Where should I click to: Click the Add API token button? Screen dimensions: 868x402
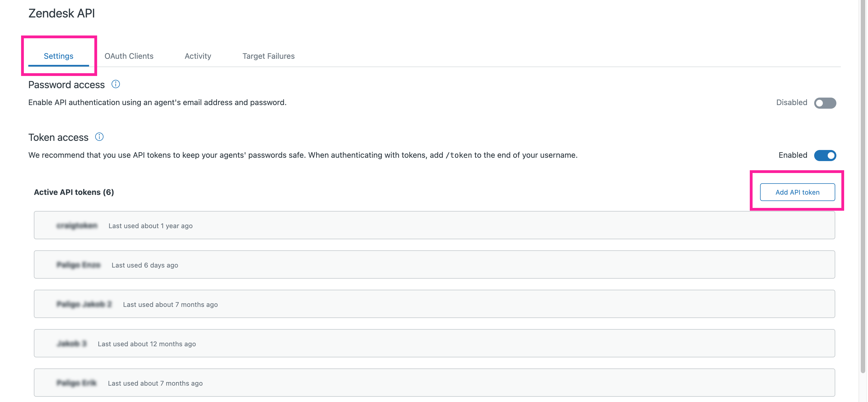[797, 192]
